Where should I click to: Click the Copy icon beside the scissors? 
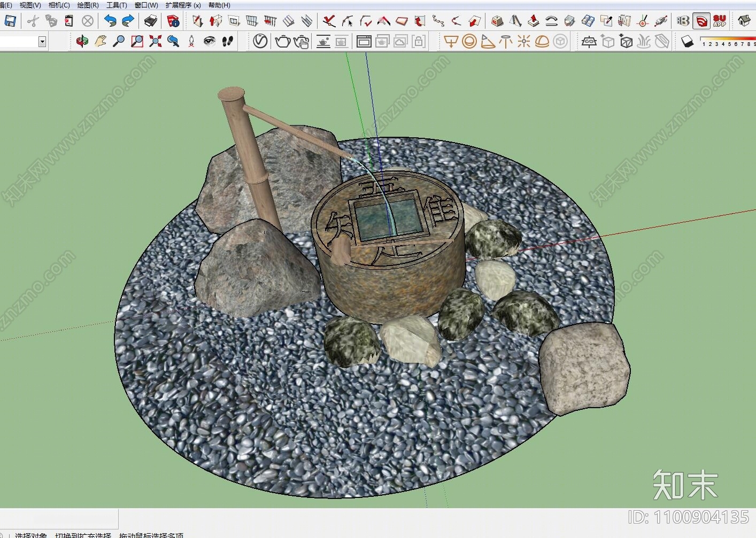(x=51, y=21)
